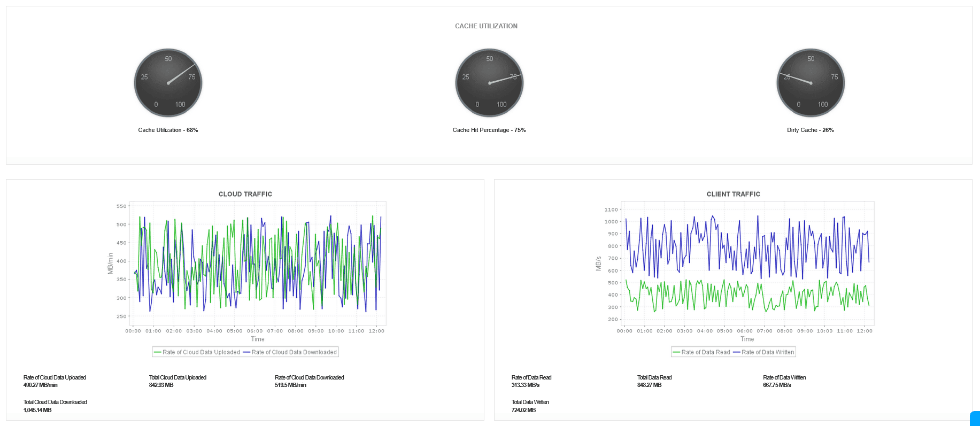
Task: Click the Total Cloud Data Uploaded value
Action: click(x=161, y=385)
